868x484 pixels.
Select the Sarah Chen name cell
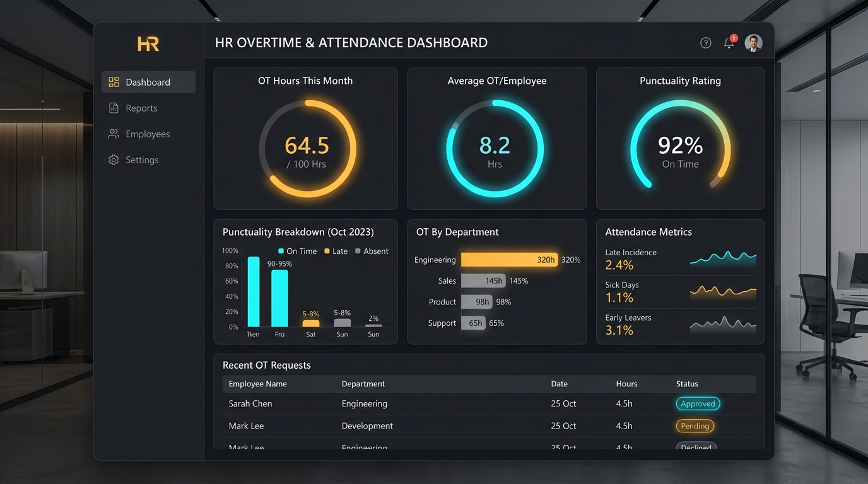tap(250, 403)
